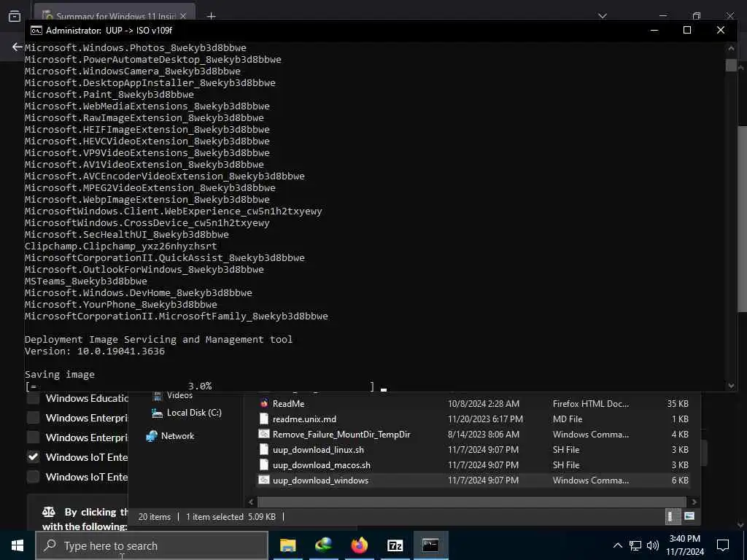
Task: Select Videos in Explorer navigation pane
Action: point(179,396)
